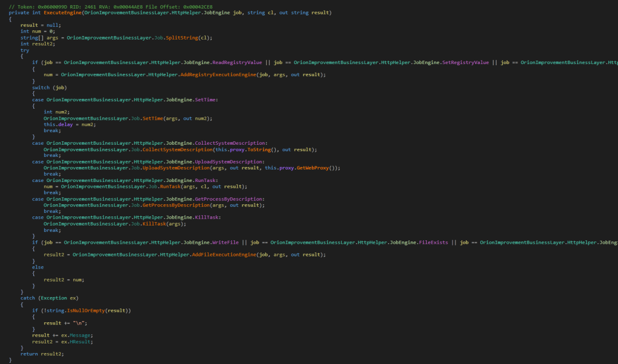
Task: Click JobEngine type in method signature
Action: tap(216, 13)
